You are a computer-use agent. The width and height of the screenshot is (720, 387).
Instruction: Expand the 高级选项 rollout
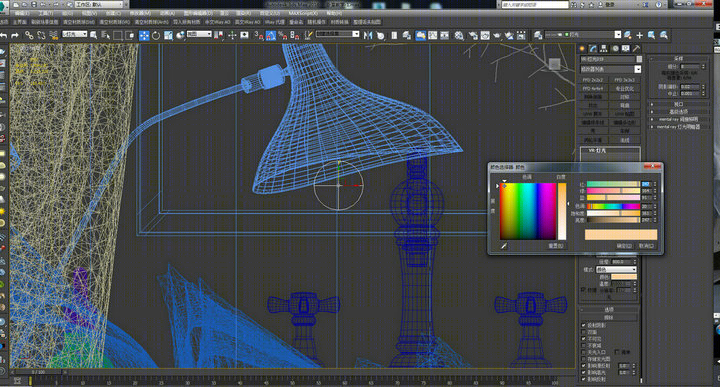point(679,112)
